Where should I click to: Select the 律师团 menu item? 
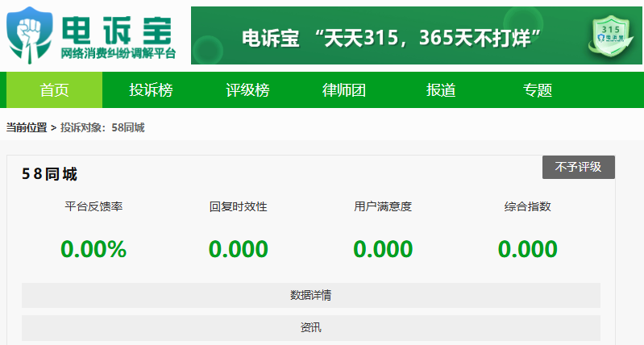point(344,90)
